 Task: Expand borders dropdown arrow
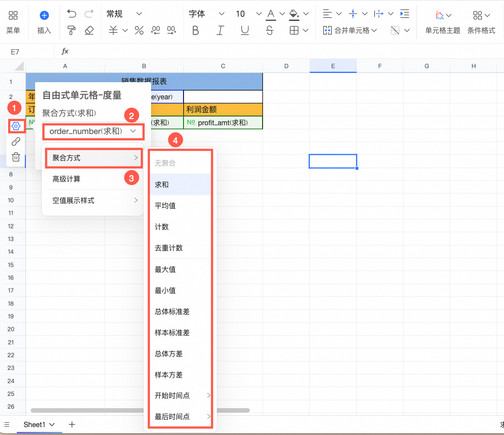pyautogui.click(x=306, y=30)
